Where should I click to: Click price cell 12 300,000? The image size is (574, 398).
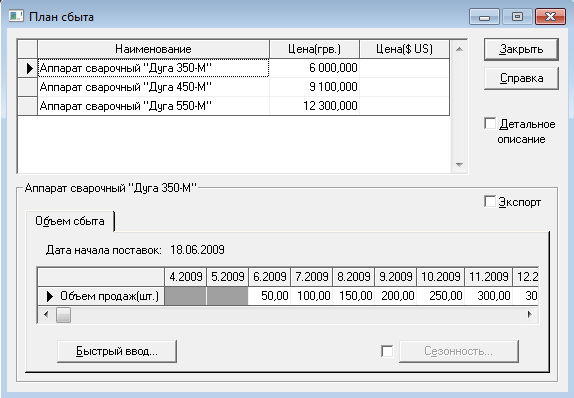pos(314,106)
